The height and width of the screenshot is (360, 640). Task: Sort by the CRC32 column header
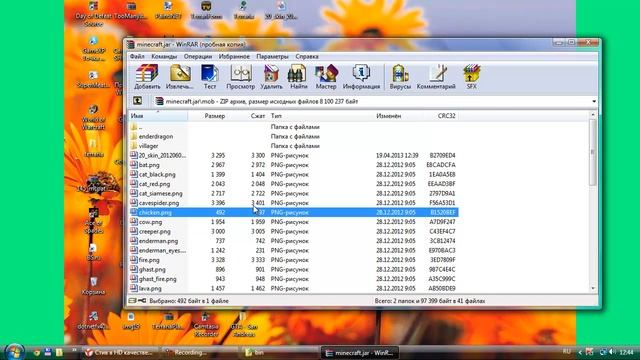[441, 116]
